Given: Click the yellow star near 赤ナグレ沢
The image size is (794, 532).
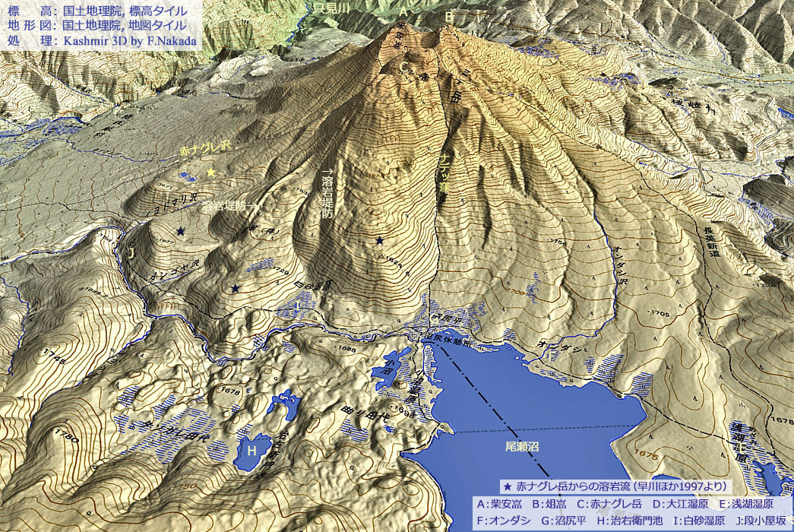Looking at the screenshot, I should [211, 173].
